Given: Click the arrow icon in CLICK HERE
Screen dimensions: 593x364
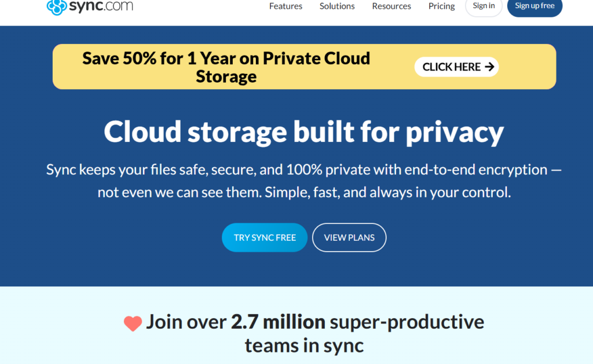Looking at the screenshot, I should (489, 67).
